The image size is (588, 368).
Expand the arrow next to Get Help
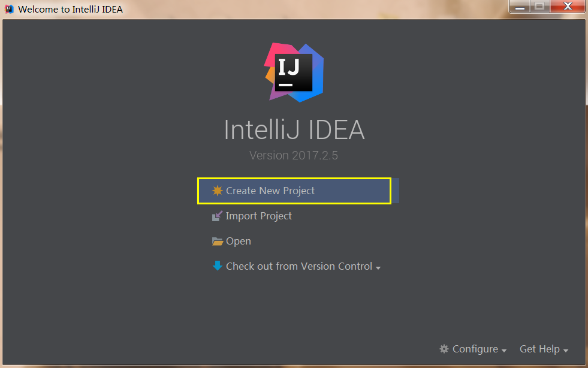566,350
